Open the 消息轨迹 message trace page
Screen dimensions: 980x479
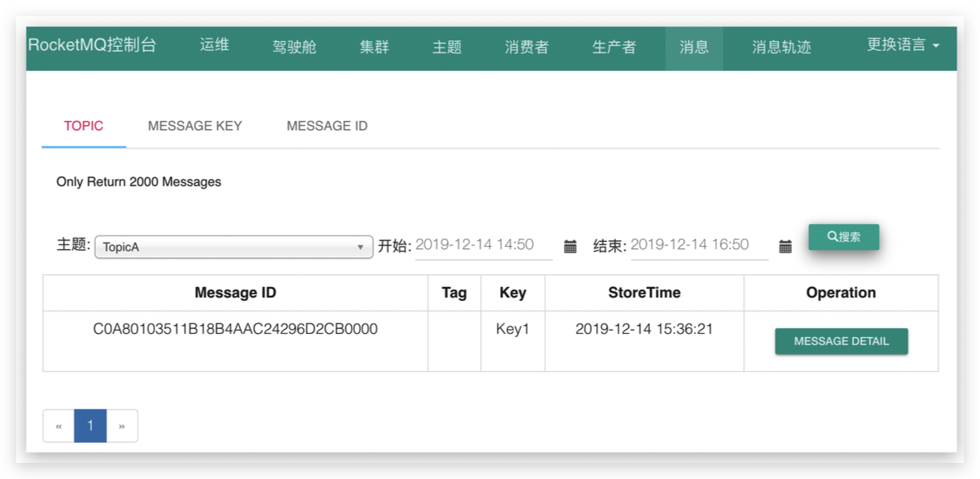tap(781, 47)
